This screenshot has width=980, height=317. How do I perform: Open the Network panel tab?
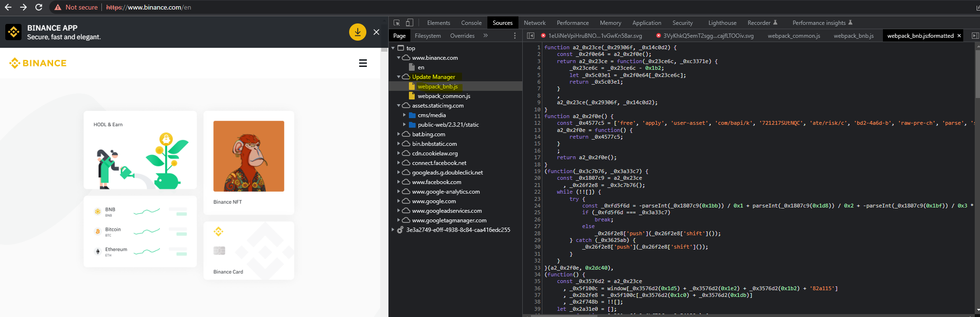[x=535, y=22]
